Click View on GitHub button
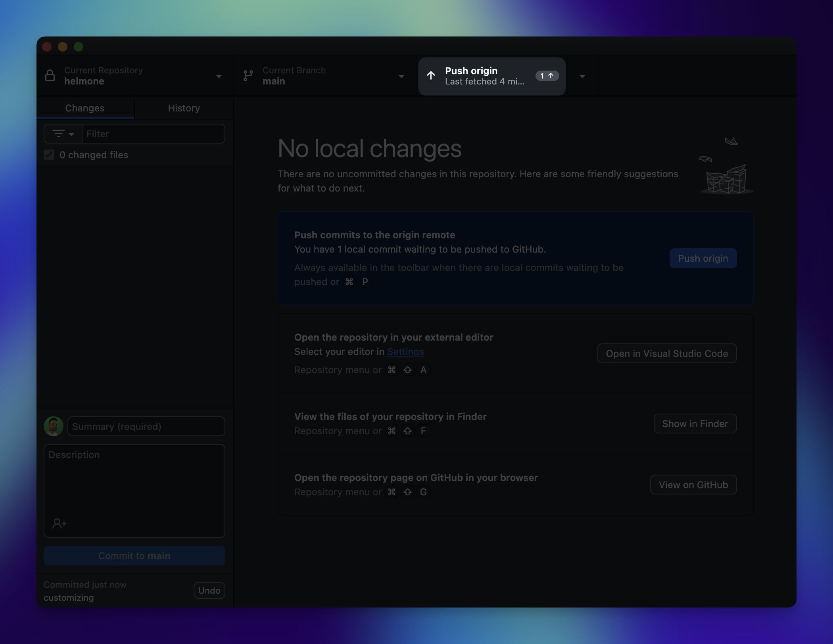Viewport: 833px width, 644px height. [693, 485]
